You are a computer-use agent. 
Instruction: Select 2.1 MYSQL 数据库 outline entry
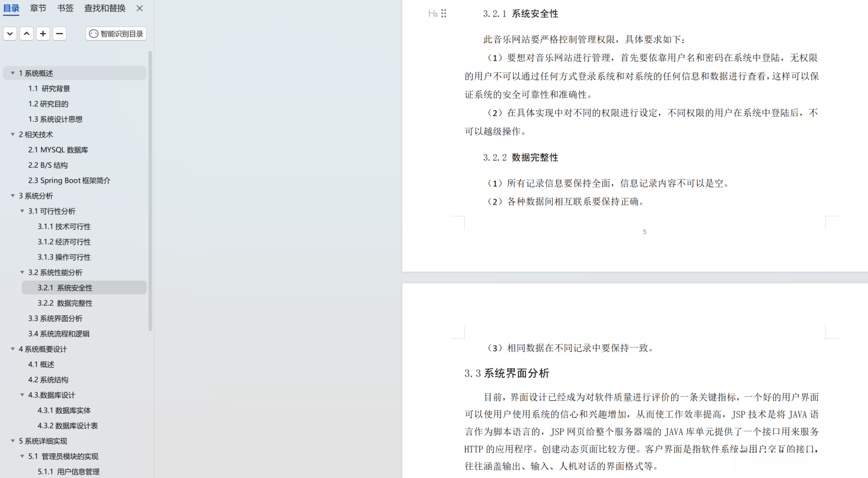(x=58, y=150)
